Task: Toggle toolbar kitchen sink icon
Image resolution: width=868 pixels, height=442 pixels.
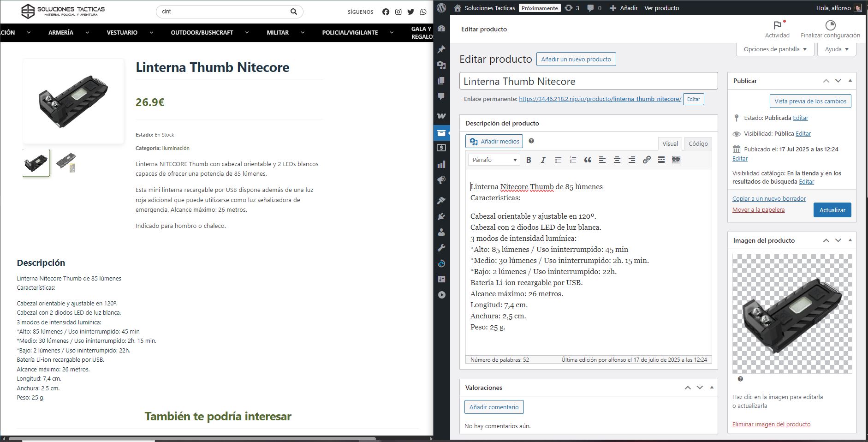Action: (676, 160)
